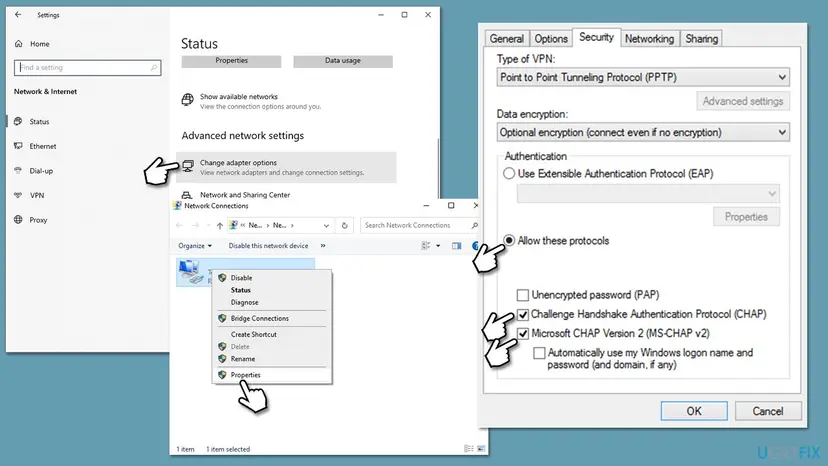Open the view options dropdown arrow

(438, 246)
